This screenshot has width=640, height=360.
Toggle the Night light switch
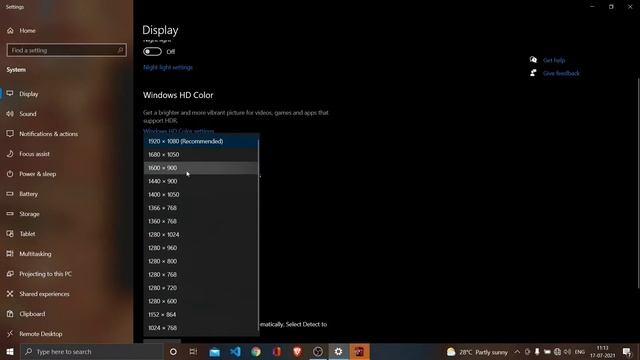pos(152,51)
